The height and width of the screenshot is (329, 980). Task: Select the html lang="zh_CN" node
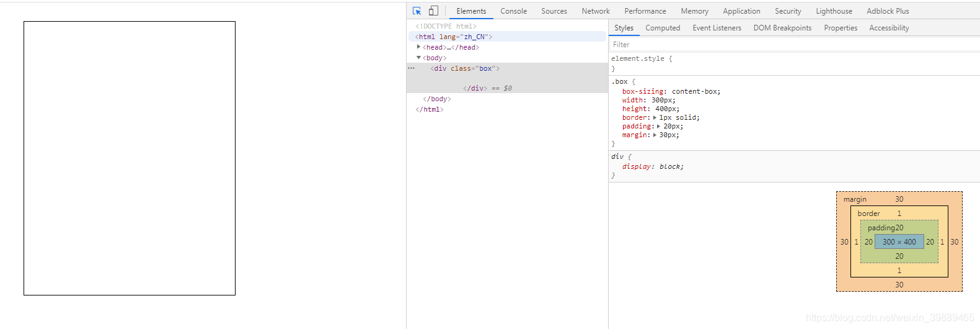tap(453, 37)
